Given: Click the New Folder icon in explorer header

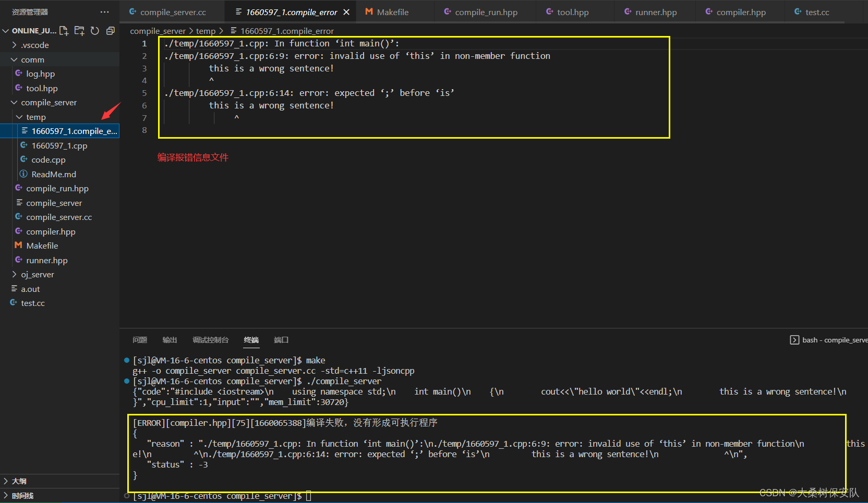Looking at the screenshot, I should tap(79, 31).
